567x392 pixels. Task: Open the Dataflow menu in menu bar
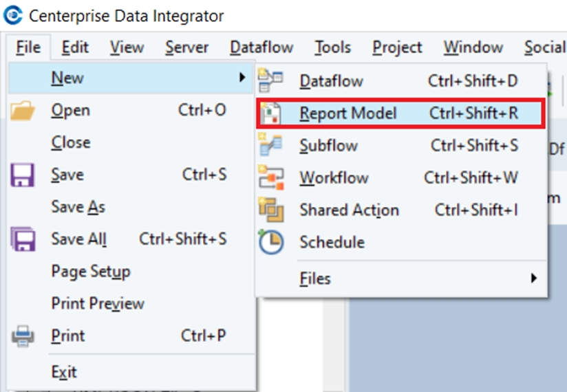[x=261, y=47]
